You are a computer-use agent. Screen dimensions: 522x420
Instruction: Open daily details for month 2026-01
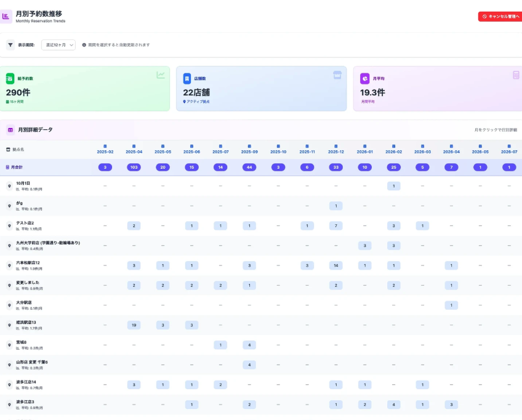tap(365, 150)
